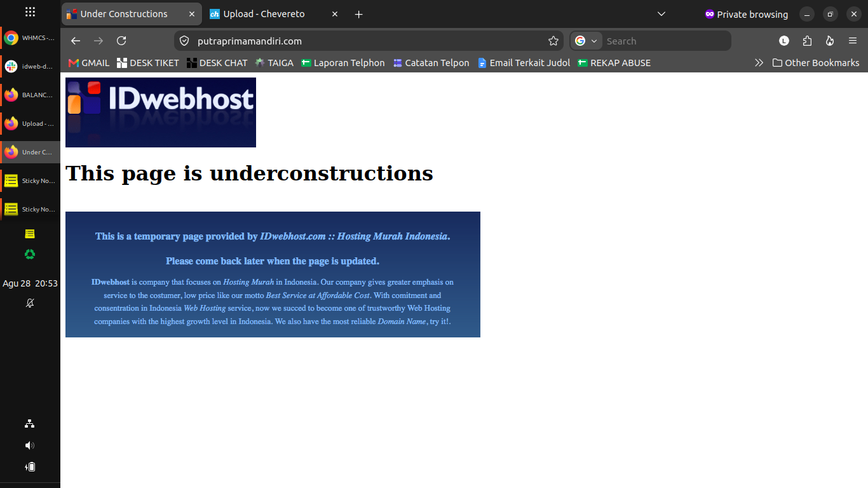Image resolution: width=868 pixels, height=488 pixels.
Task: Open the Catatan Telpon bookmark
Action: click(x=431, y=63)
